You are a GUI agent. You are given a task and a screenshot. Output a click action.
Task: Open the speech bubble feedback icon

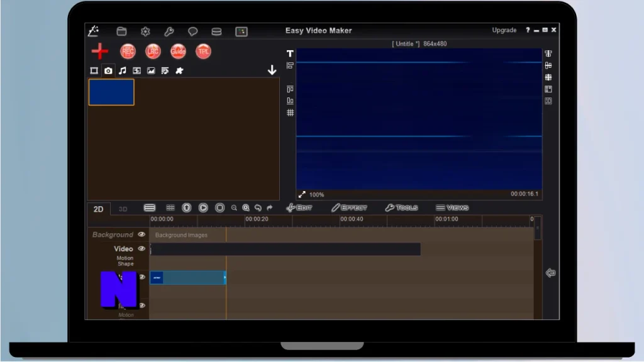(192, 31)
